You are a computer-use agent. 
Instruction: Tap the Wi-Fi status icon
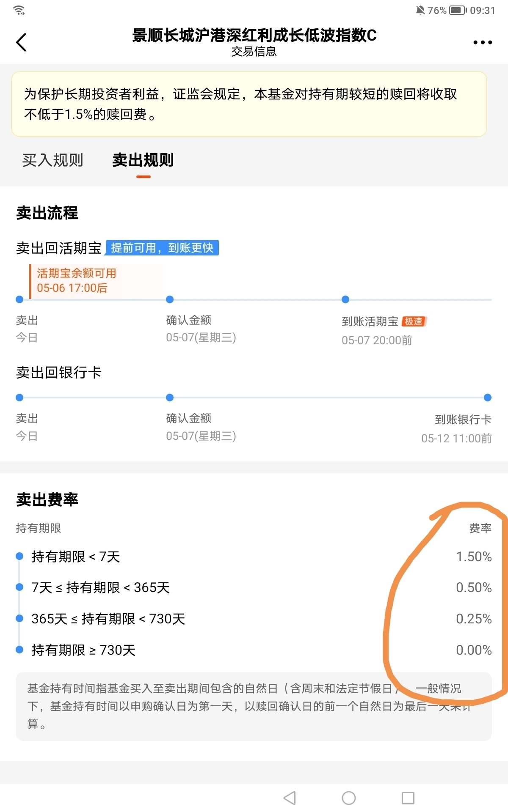click(x=19, y=10)
